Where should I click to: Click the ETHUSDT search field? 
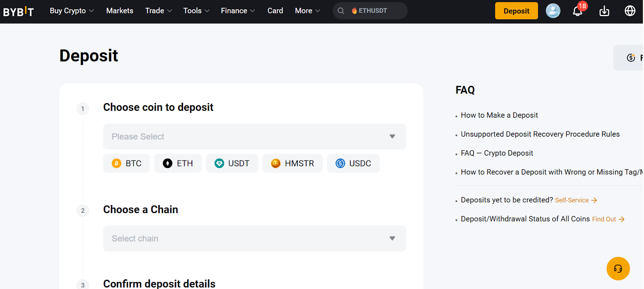pyautogui.click(x=370, y=11)
